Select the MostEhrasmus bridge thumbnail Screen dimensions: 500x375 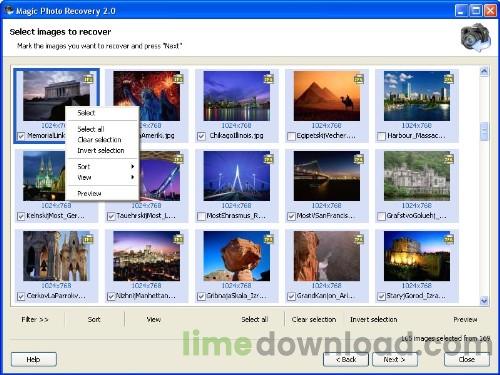pyautogui.click(x=237, y=176)
